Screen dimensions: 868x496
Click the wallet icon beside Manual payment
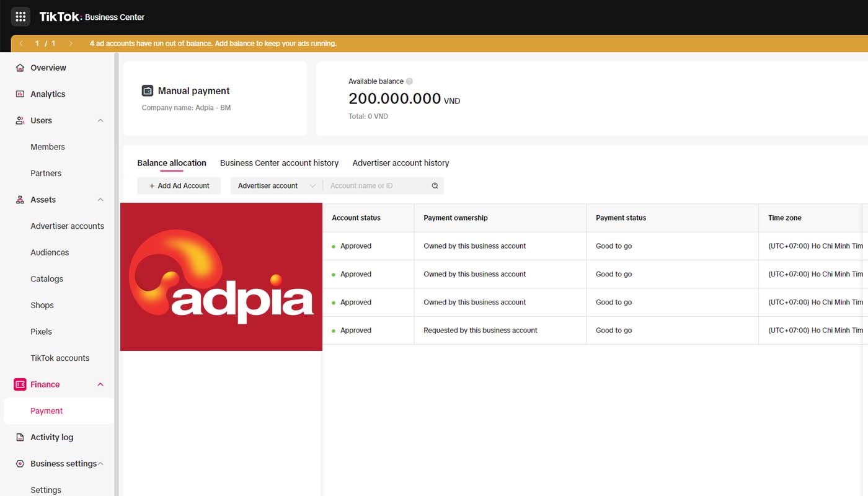(x=148, y=91)
